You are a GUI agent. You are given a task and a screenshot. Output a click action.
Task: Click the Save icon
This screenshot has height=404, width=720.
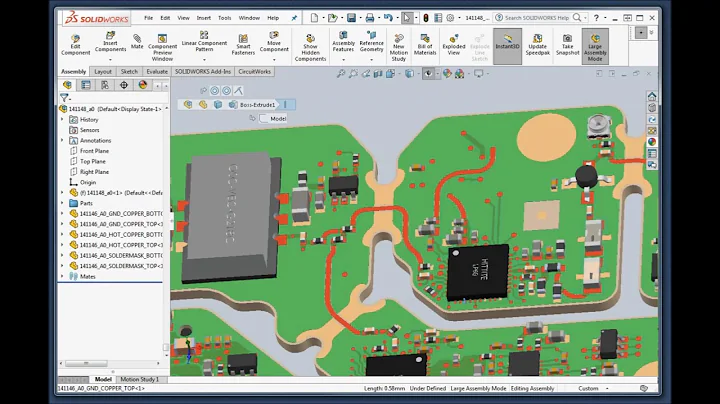coord(351,18)
